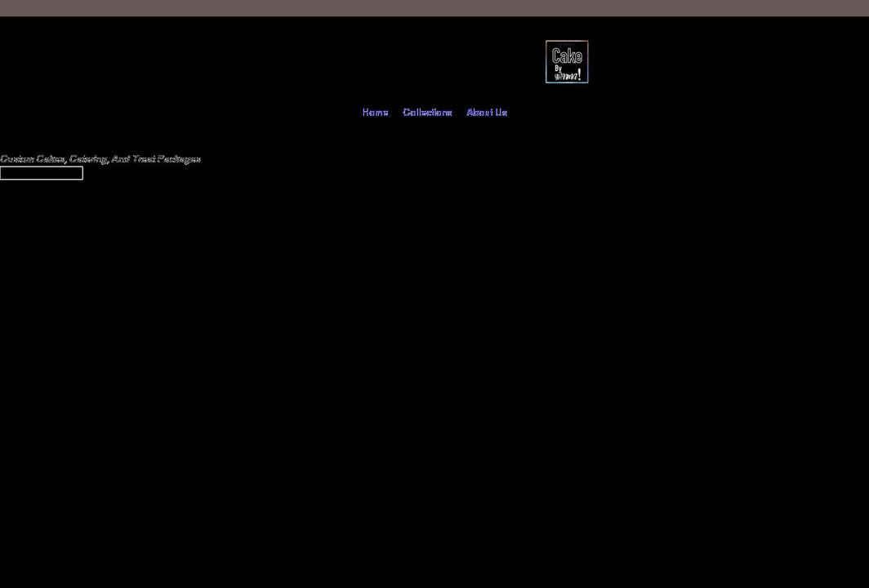
Task: Learn about the bakery via About Us
Action: pyautogui.click(x=487, y=112)
